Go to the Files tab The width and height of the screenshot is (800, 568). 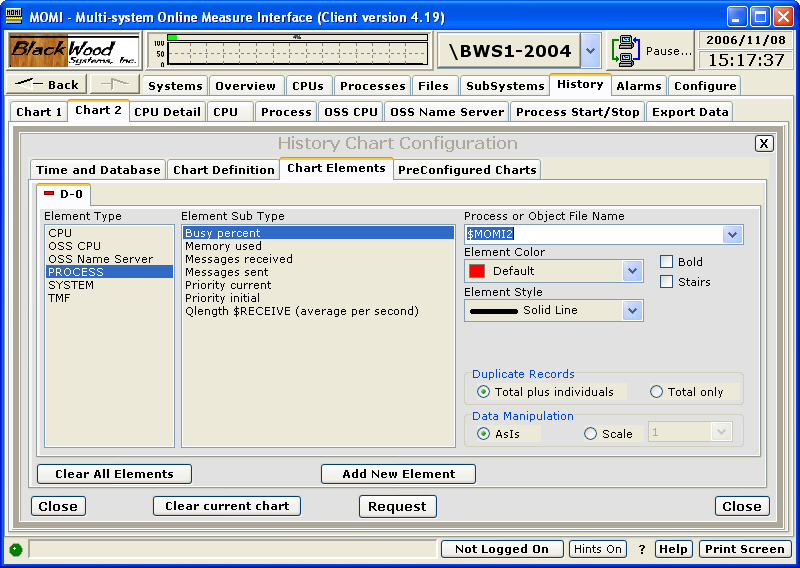(433, 86)
